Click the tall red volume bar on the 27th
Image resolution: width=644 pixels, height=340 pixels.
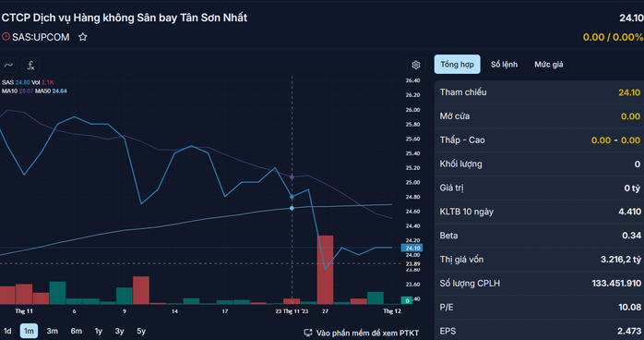pos(326,270)
